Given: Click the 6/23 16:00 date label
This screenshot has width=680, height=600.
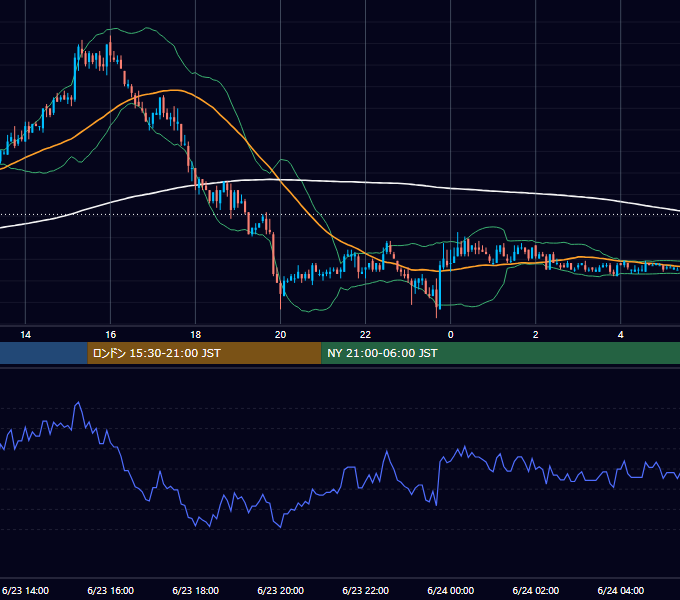Looking at the screenshot, I should tap(111, 590).
